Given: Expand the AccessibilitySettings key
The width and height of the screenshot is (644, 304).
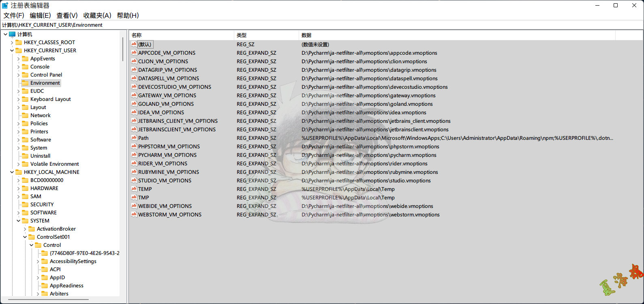Looking at the screenshot, I should click(x=38, y=261).
